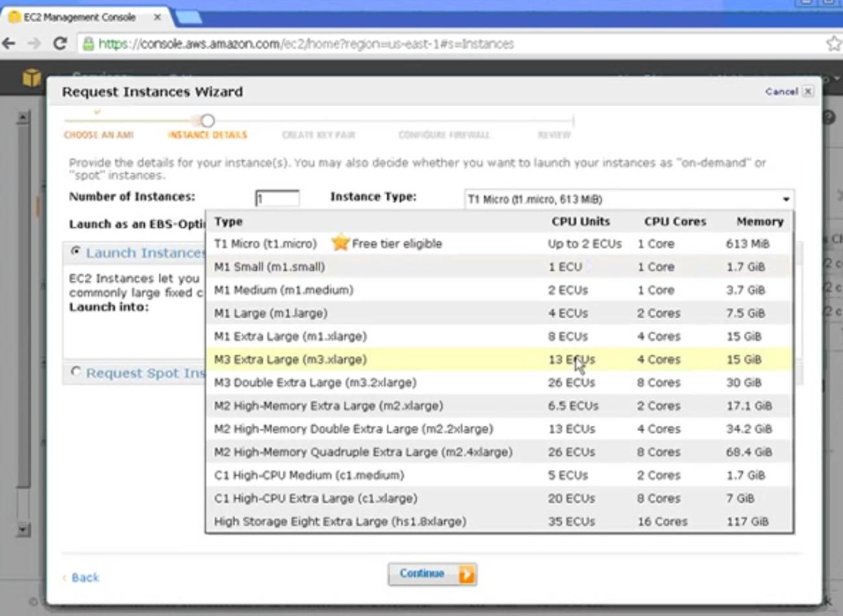This screenshot has height=616, width=843.
Task: Choose High Storage Eight Extra Large option
Action: click(499, 522)
